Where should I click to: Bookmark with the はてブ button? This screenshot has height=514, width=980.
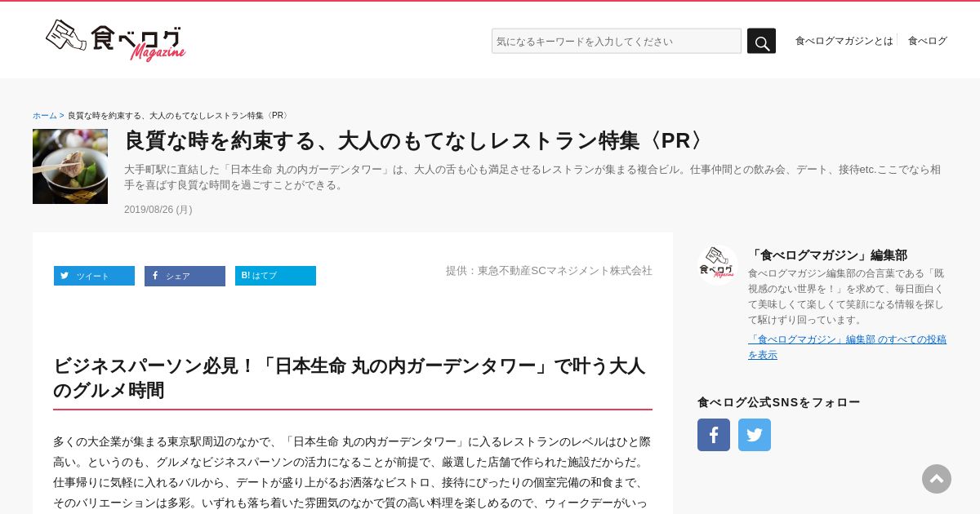(x=275, y=276)
